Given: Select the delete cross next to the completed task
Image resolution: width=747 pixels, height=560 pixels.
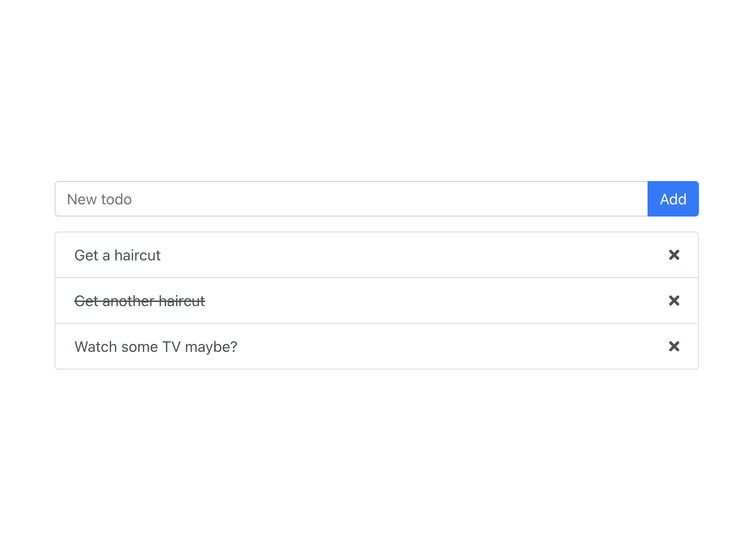Looking at the screenshot, I should pyautogui.click(x=674, y=301).
